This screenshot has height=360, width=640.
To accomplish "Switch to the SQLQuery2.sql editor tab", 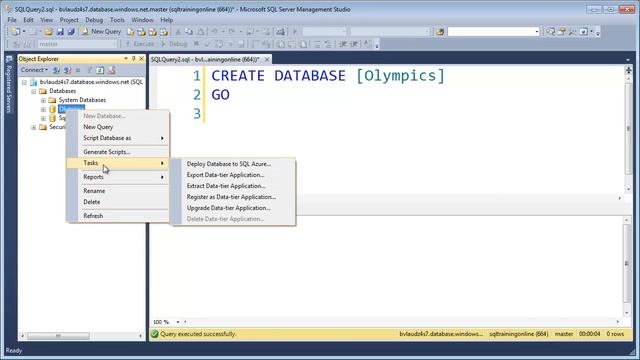I will coord(205,60).
